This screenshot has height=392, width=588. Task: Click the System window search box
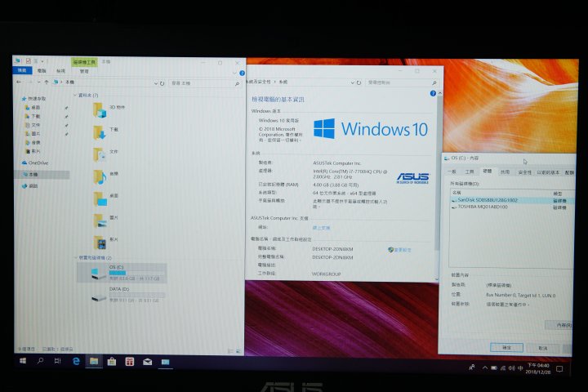click(401, 82)
